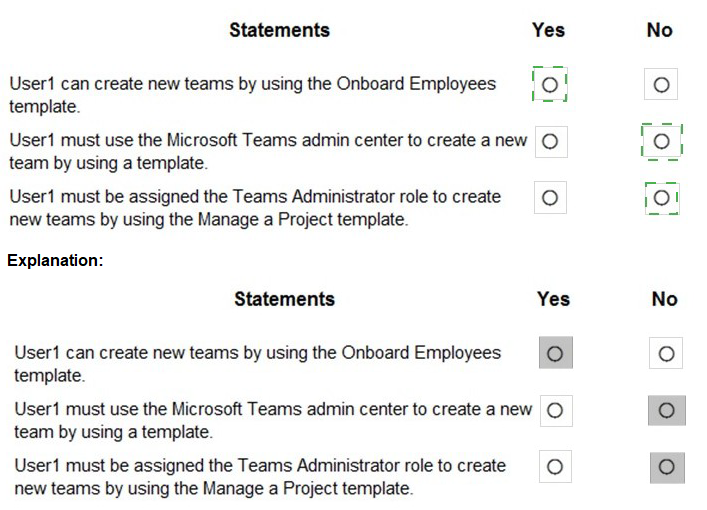Choose Yes for admin center statement under Explanation
Screen dimensions: 707x510
tap(555, 410)
